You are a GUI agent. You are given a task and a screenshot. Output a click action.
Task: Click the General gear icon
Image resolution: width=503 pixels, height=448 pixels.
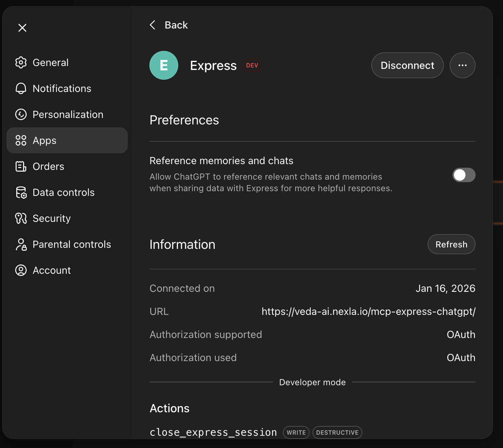pos(21,62)
